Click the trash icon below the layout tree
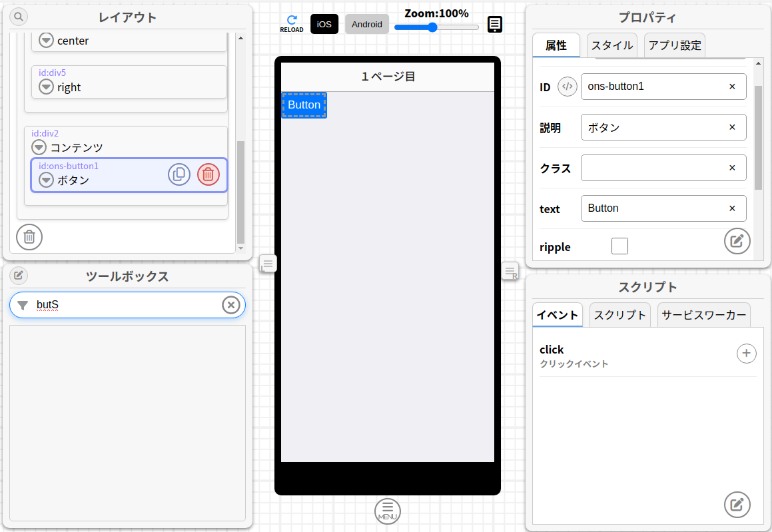 (29, 237)
